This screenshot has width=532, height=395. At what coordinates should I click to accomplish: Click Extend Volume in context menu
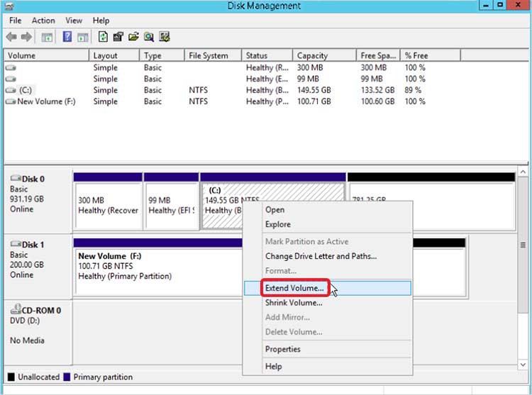coord(328,288)
